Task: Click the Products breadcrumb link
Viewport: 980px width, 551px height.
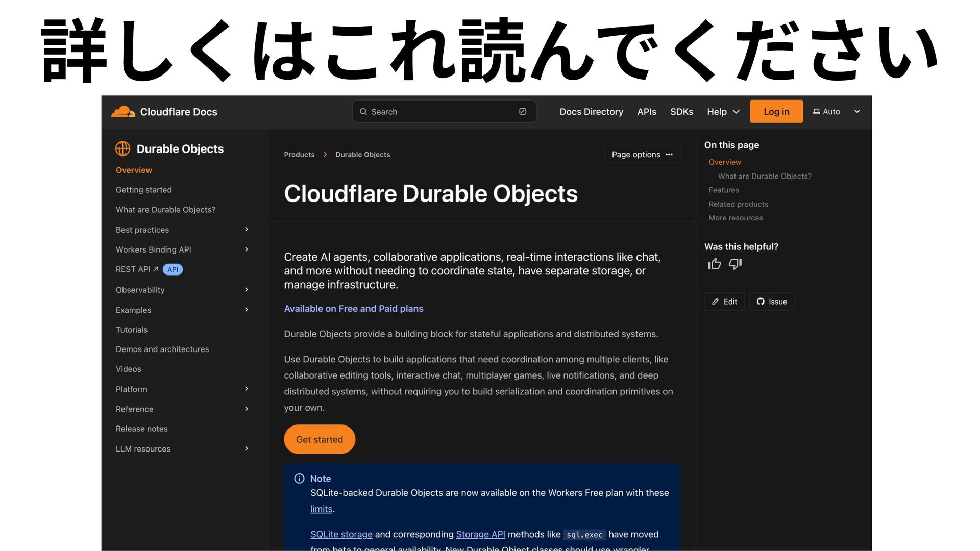Action: pyautogui.click(x=299, y=155)
